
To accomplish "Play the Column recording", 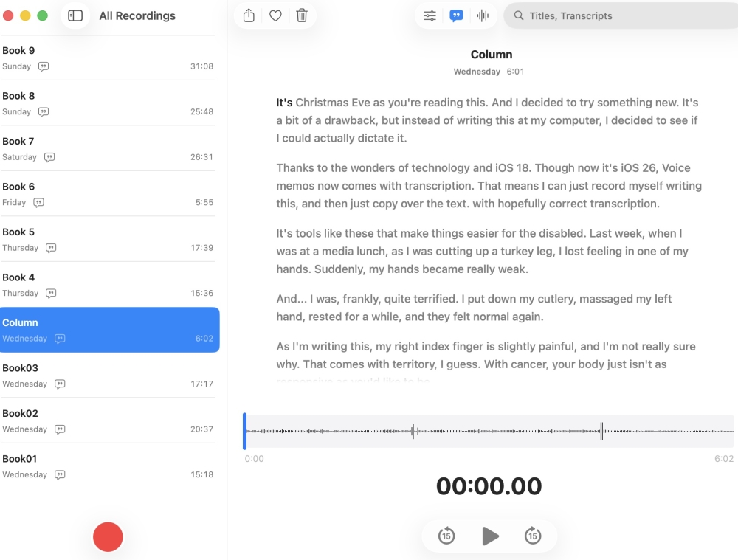I will (x=490, y=536).
